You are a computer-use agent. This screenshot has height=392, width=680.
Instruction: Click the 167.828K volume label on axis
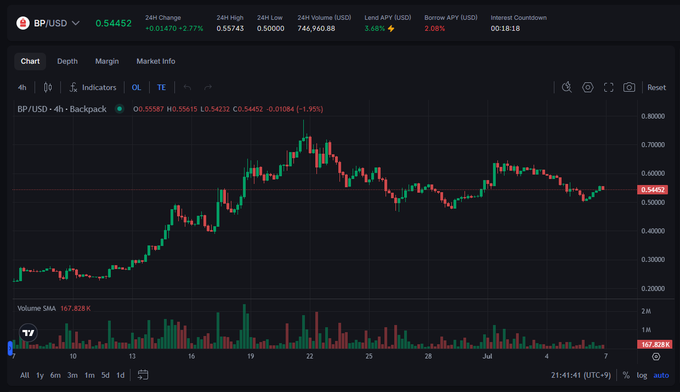655,344
